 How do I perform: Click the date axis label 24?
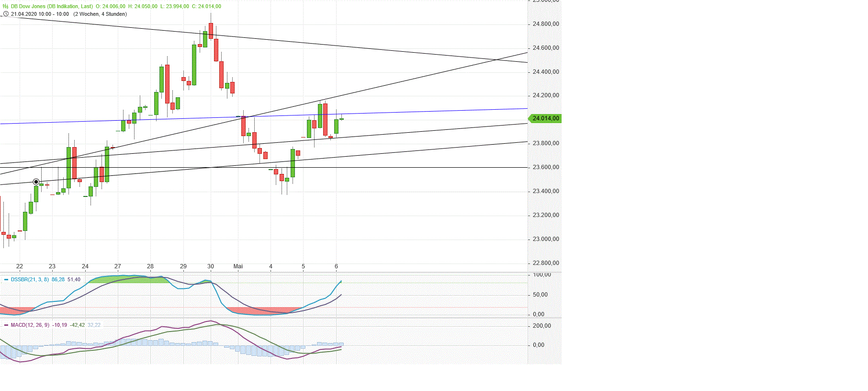click(85, 266)
